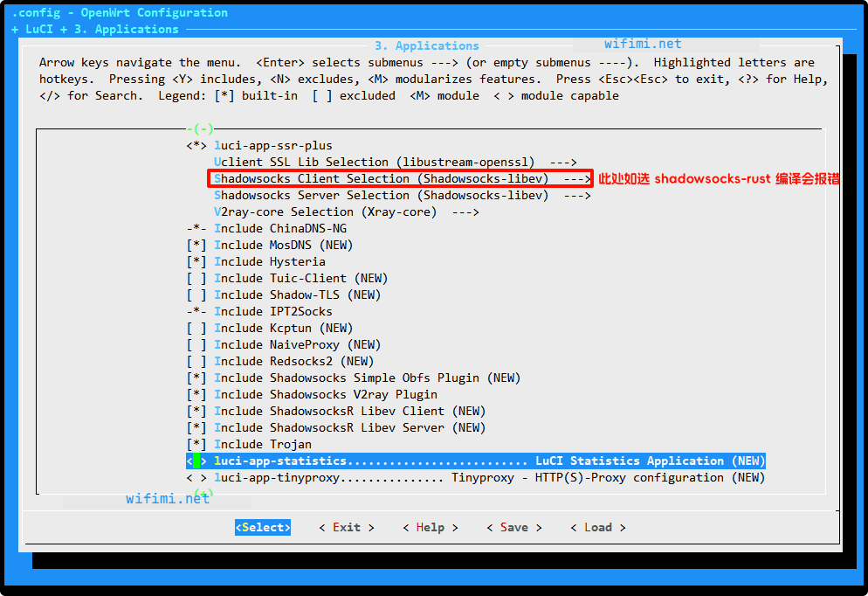Image resolution: width=868 pixels, height=596 pixels.
Task: Open Uclient SSL Lib Selection submenu
Action: 396,163
